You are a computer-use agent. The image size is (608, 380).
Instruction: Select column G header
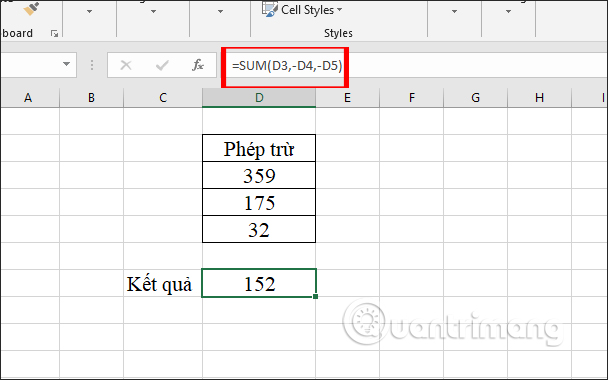tap(475, 98)
